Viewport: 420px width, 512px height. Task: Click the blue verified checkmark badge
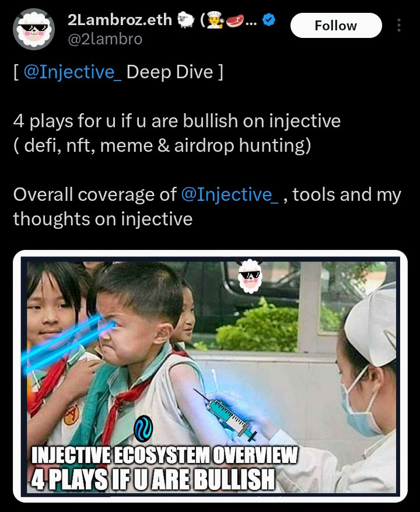coord(269,20)
